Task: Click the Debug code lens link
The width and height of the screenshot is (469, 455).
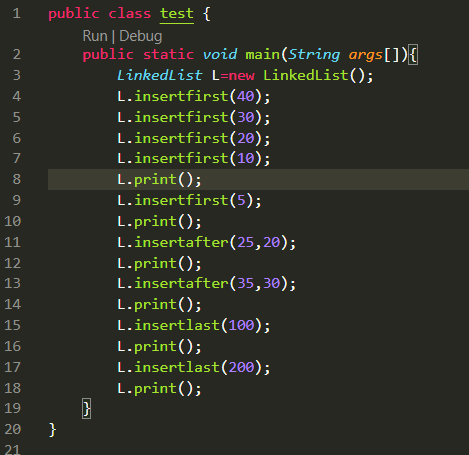Action: 141,36
